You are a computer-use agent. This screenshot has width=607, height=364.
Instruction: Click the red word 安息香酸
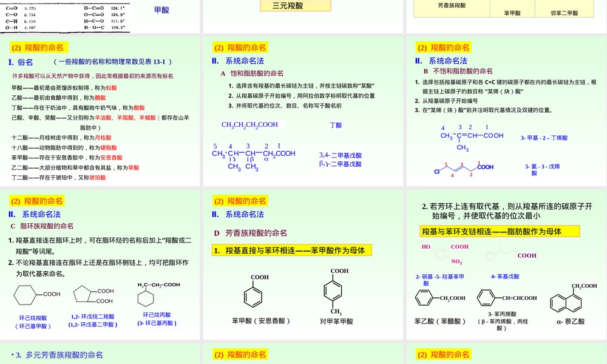(112, 158)
